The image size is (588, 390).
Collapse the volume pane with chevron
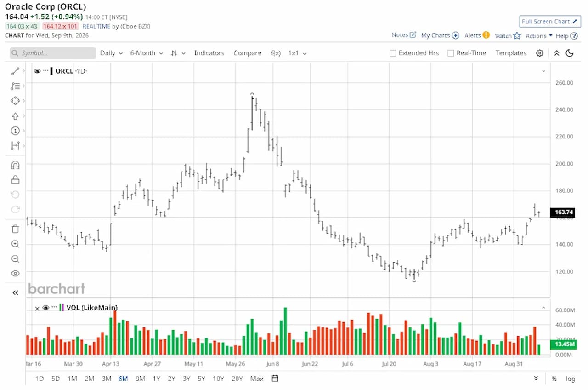pos(543,308)
